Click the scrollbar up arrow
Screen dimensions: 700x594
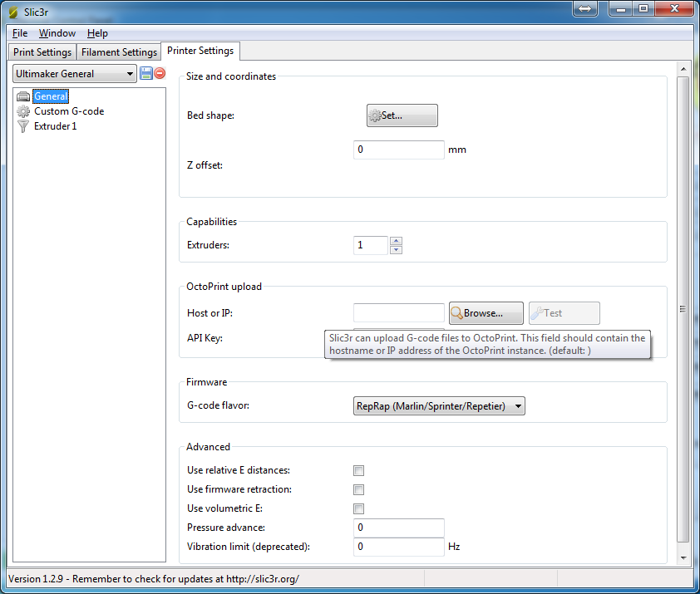(x=683, y=69)
